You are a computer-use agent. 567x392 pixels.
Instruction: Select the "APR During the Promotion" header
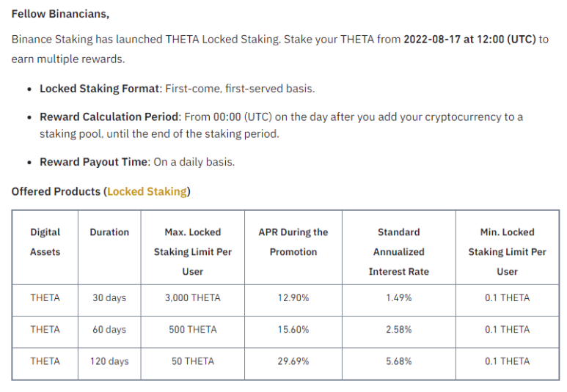click(x=293, y=242)
